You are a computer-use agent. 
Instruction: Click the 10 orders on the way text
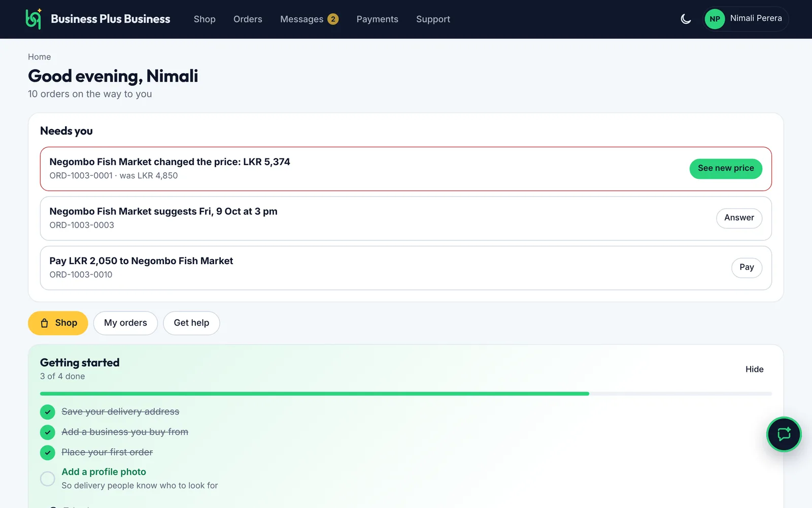pyautogui.click(x=90, y=94)
